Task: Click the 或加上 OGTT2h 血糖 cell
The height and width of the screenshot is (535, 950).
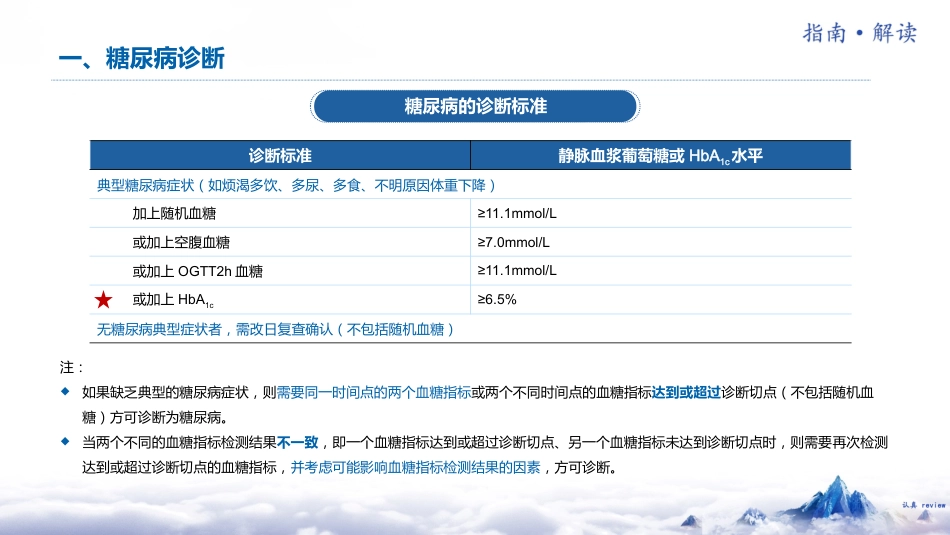Action: [x=280, y=271]
